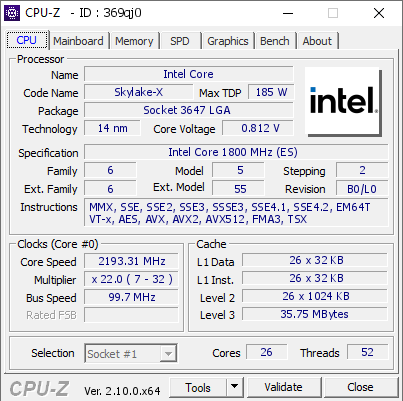The height and width of the screenshot is (401, 403).
Task: Click the Validate button
Action: [284, 387]
